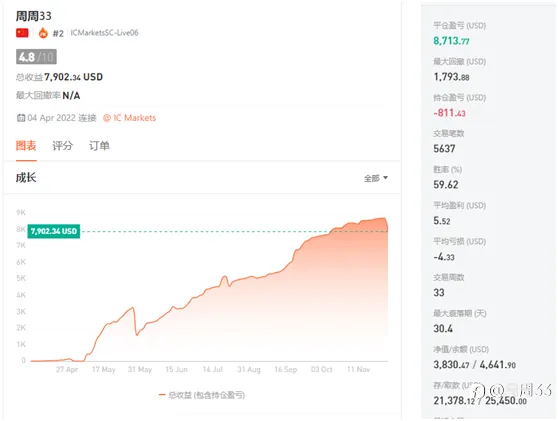Click the 平均亏损 value -4.33
Viewport: 558px width, 421px height.
pyautogui.click(x=444, y=257)
